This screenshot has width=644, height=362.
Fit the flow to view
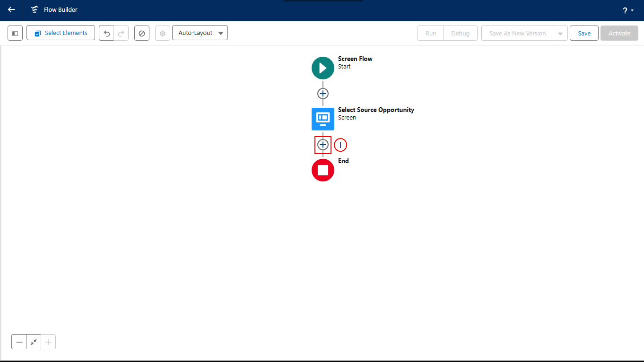[34, 342]
